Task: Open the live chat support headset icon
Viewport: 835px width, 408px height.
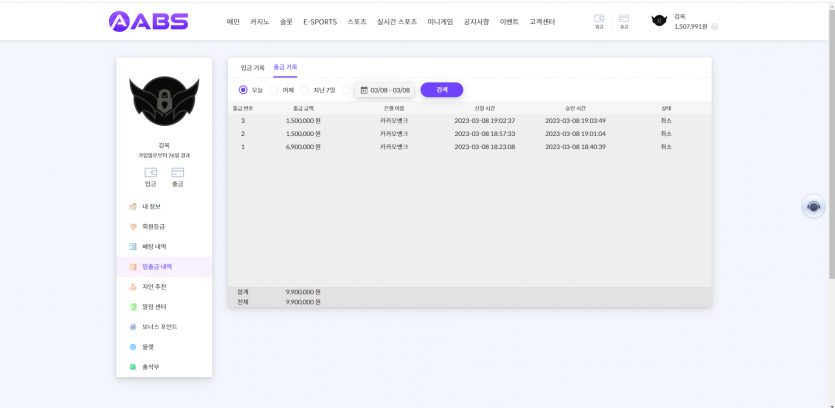Action: pos(813,206)
